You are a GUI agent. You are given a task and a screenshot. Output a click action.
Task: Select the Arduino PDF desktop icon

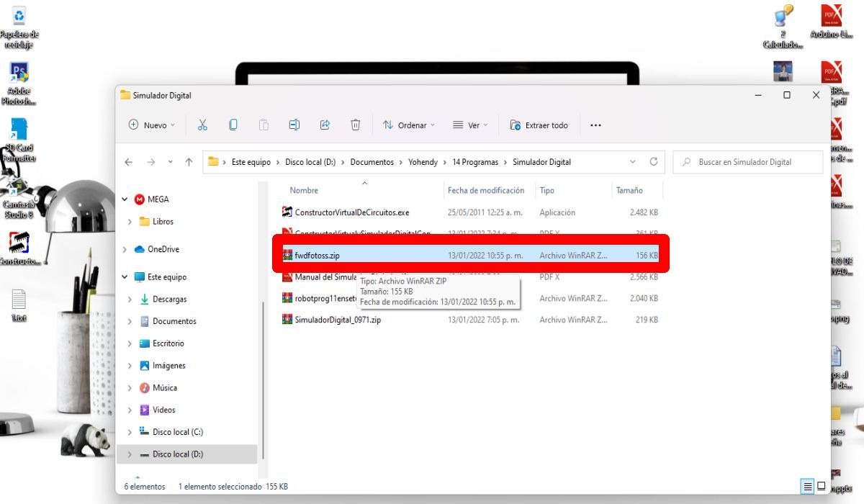point(832,22)
